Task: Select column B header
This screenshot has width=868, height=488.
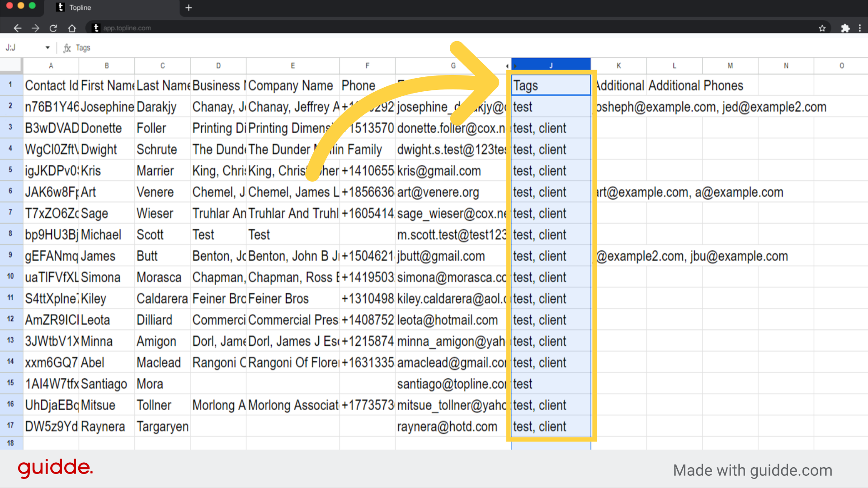Action: pos(107,66)
